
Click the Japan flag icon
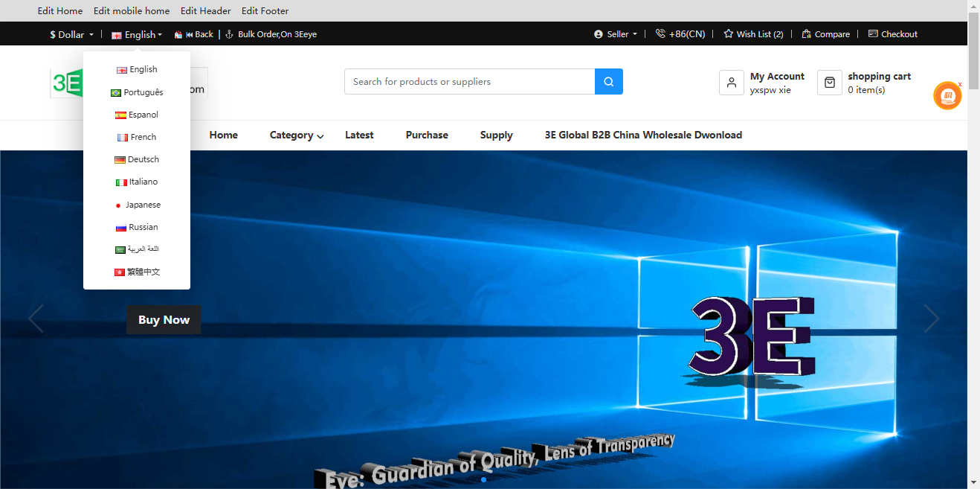pyautogui.click(x=118, y=205)
